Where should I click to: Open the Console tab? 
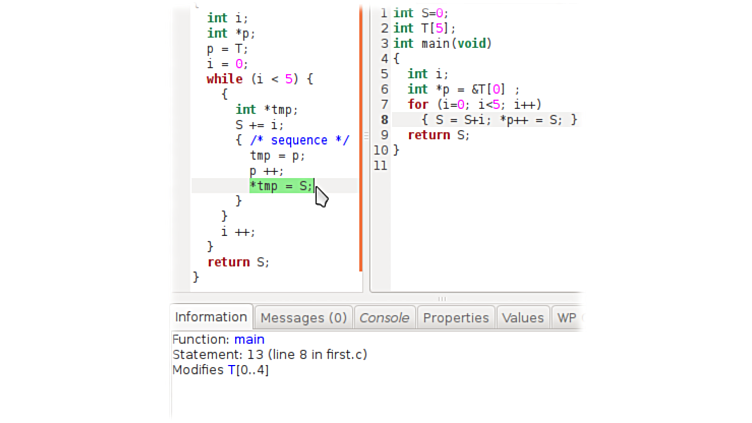(x=384, y=318)
